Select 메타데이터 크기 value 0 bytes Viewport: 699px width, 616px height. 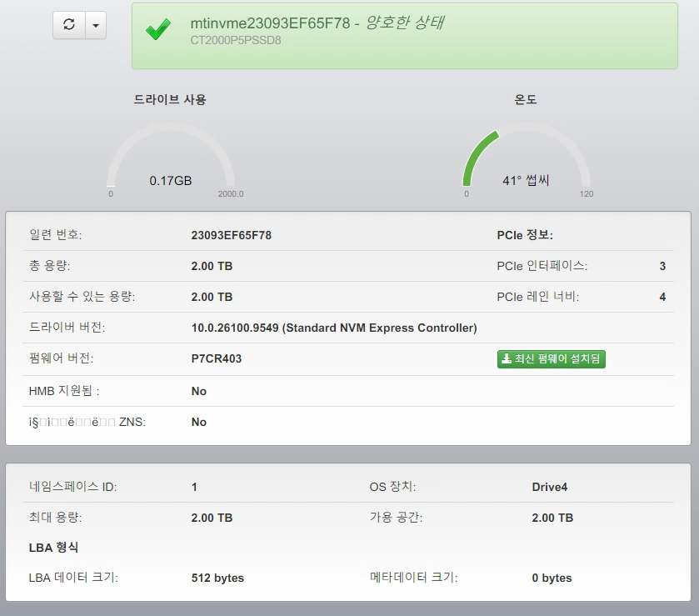(x=552, y=578)
